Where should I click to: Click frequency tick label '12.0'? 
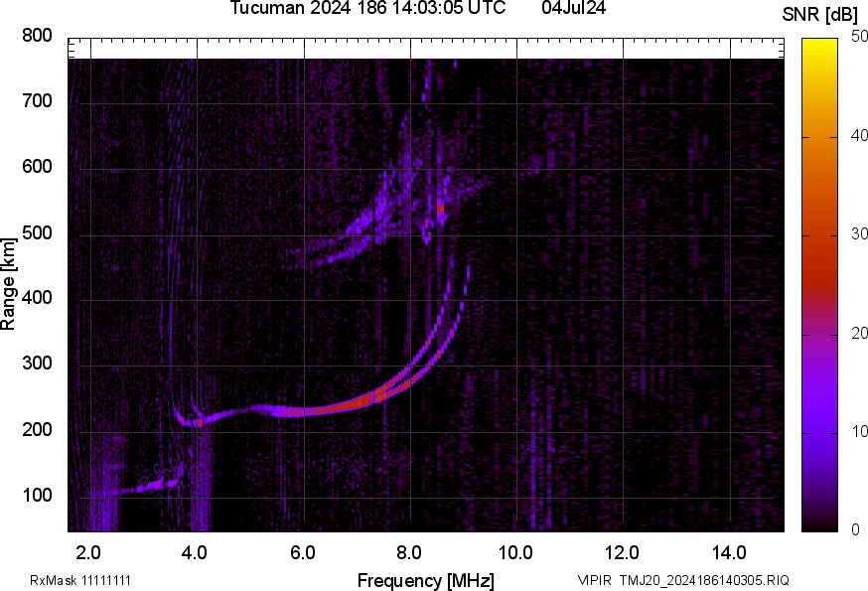click(623, 553)
